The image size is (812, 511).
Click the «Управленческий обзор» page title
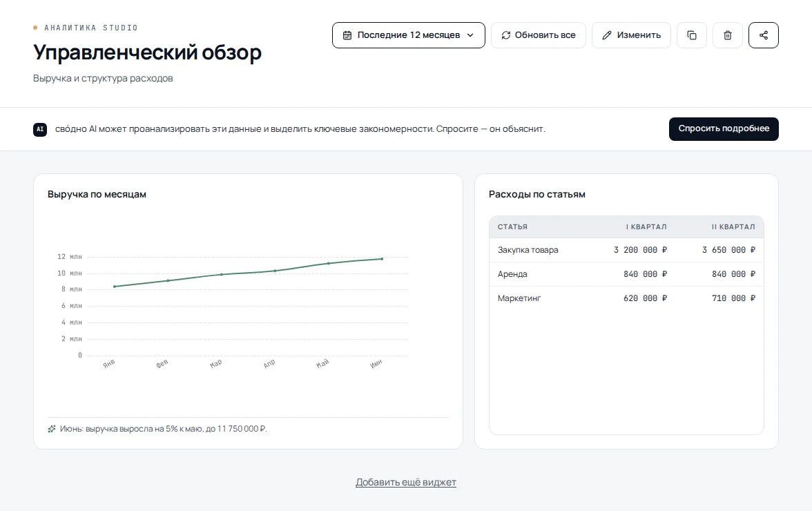point(147,52)
